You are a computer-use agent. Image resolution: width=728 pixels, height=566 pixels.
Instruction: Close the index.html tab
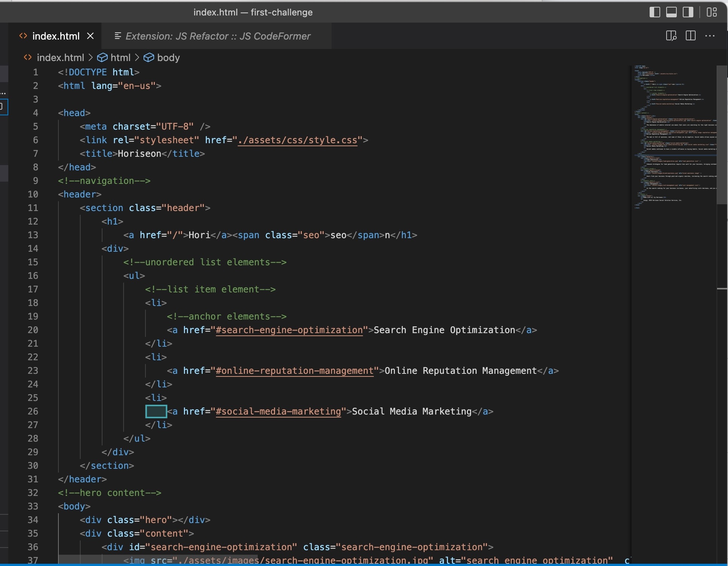point(90,36)
